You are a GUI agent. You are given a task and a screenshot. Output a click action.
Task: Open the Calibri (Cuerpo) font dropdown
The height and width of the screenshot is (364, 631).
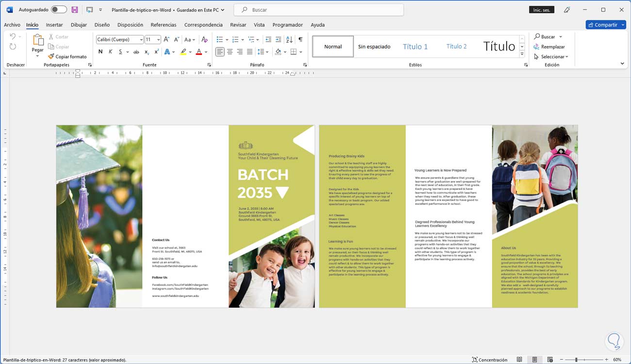(141, 40)
